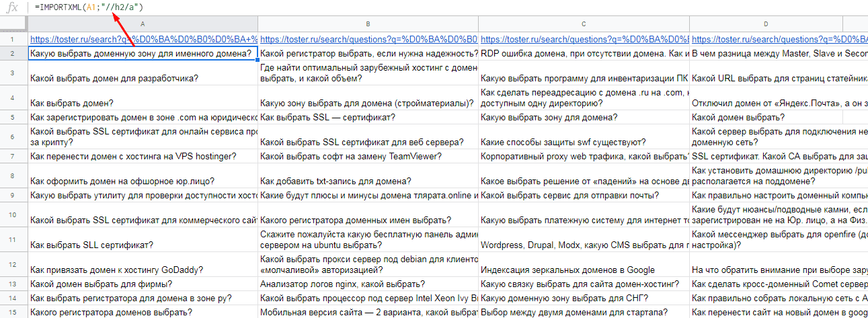
Task: Select cell 'Какой выбрать SSL сертификат для веб сервера?'
Action: (x=368, y=137)
